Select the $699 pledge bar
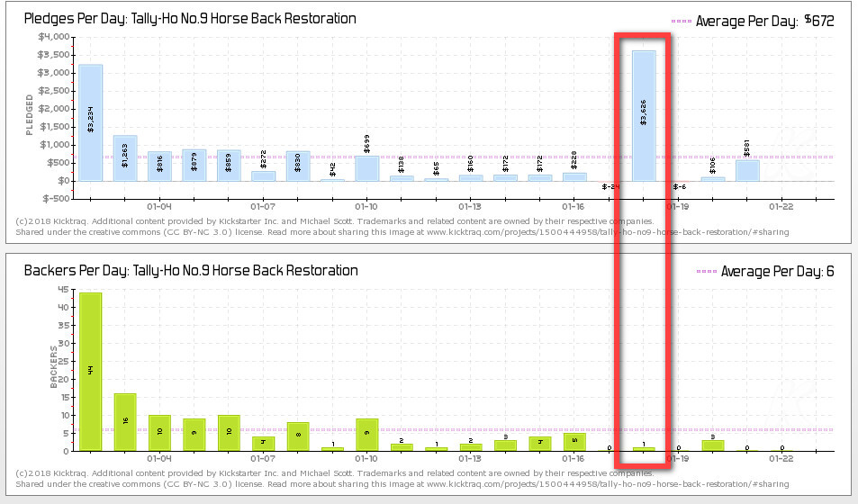 (x=366, y=168)
